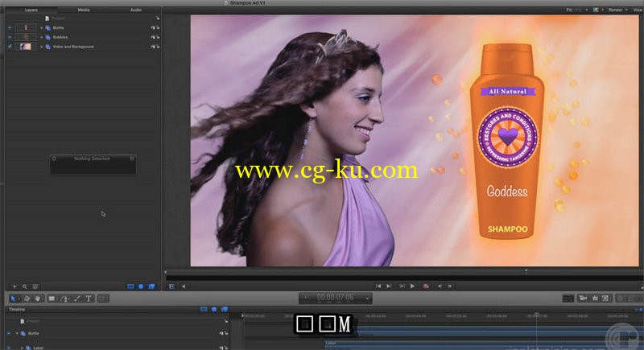Toggle 2D/3D icon on Bubbles group
This screenshot has width=644, height=350.
coord(153,37)
